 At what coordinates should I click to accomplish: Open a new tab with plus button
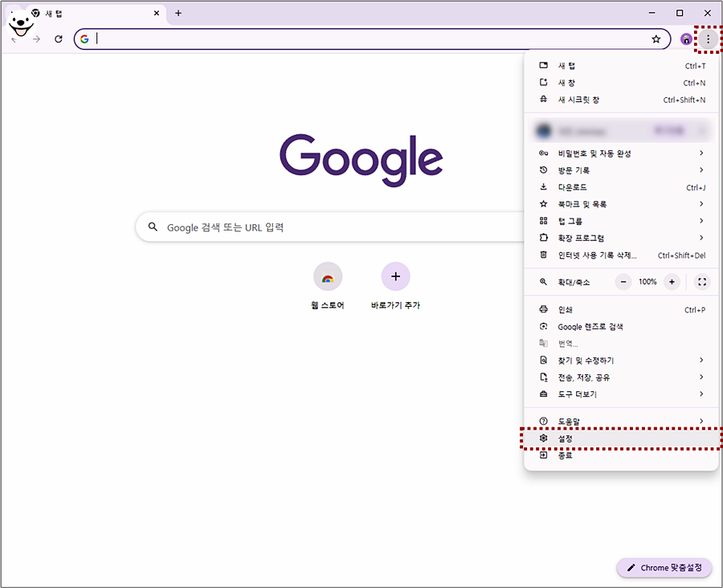[x=178, y=13]
